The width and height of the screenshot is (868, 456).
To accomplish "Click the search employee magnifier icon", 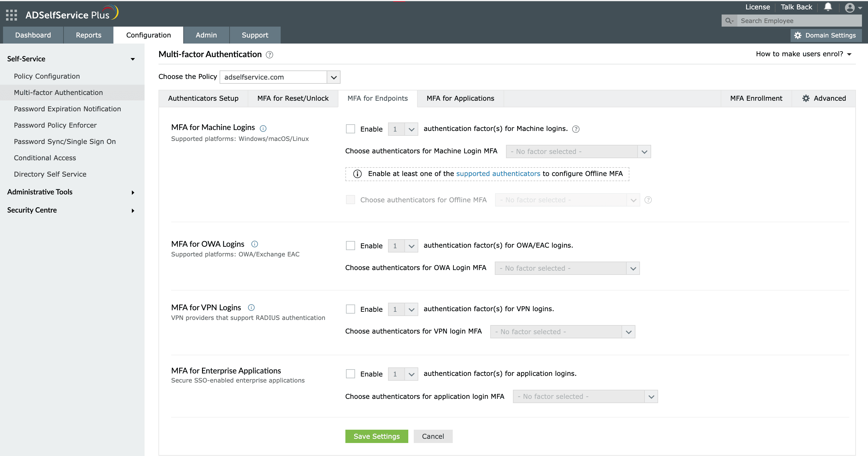I will [729, 21].
